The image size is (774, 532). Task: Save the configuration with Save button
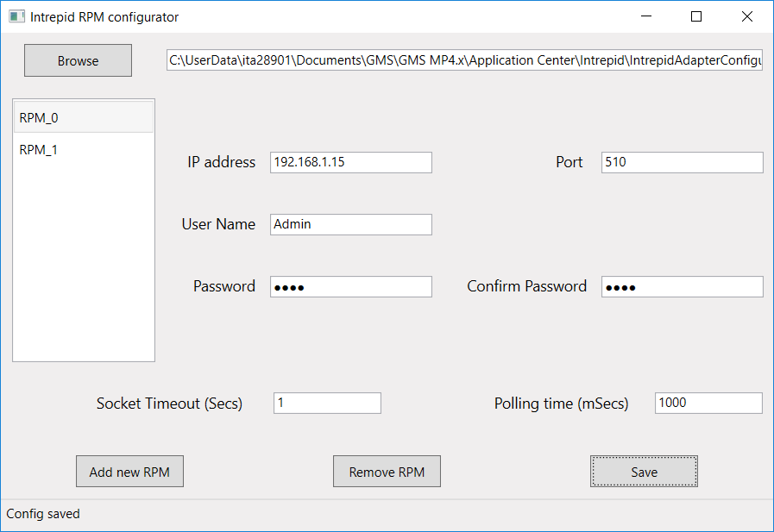click(x=644, y=472)
